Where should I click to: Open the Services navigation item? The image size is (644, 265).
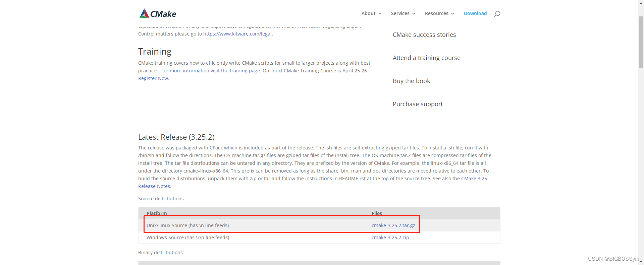(400, 13)
